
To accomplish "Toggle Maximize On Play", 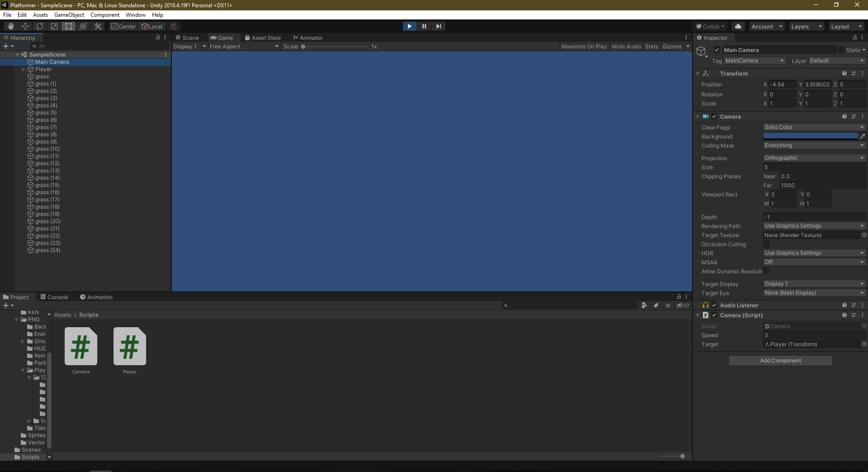I will [583, 46].
